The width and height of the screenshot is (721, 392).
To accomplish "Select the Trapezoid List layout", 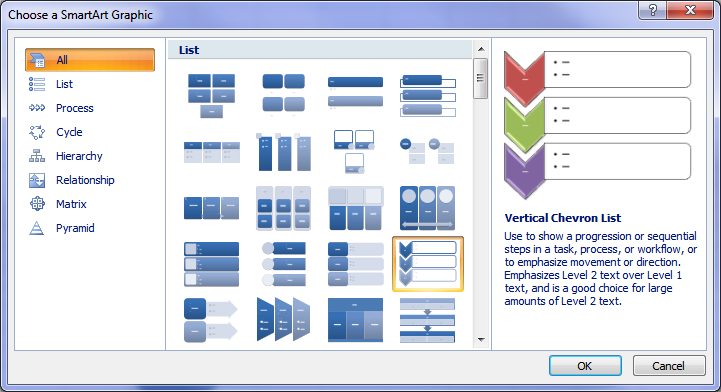I will 284,320.
